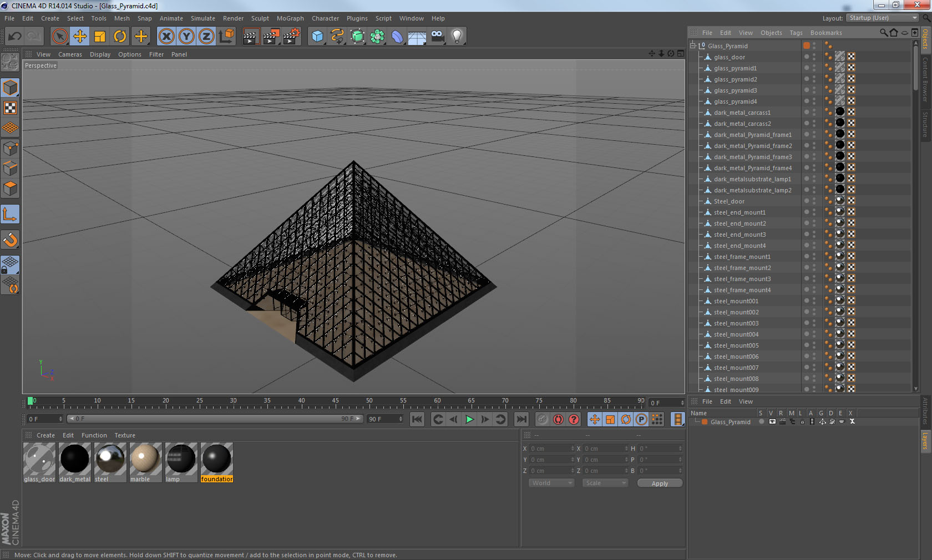
Task: Enable Edges mode in left palette
Action: pyautogui.click(x=11, y=168)
